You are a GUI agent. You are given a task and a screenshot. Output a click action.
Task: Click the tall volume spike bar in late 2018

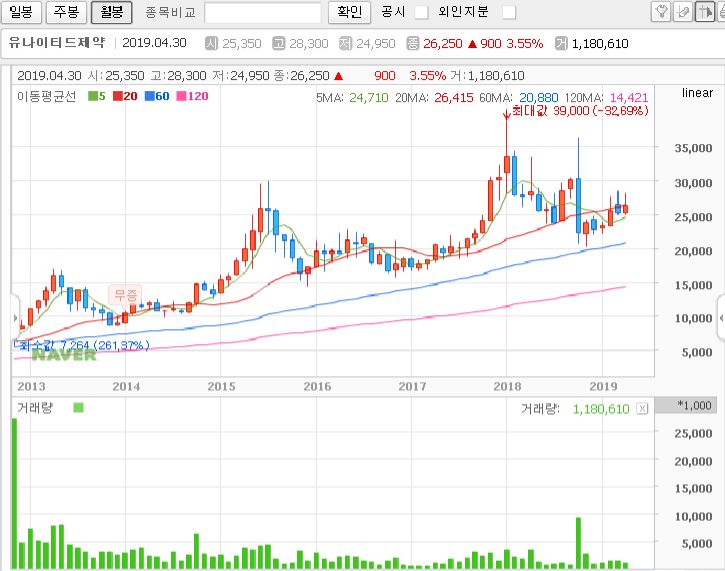[x=578, y=543]
